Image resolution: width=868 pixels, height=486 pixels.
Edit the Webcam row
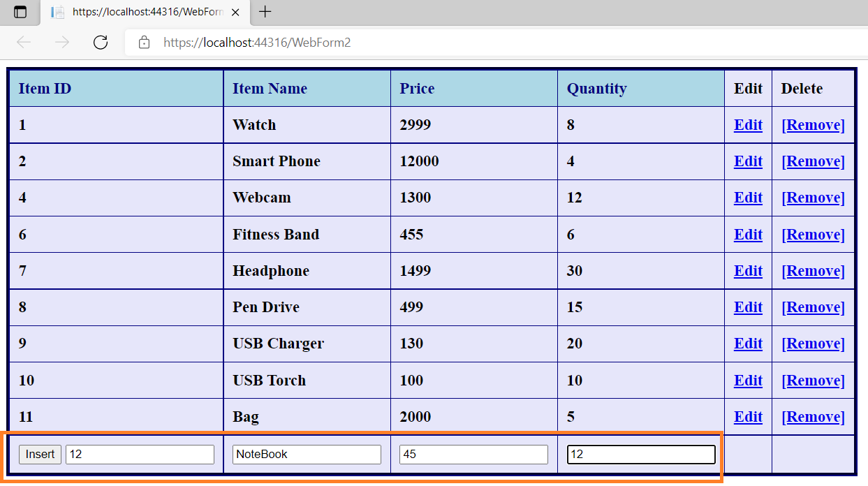click(748, 198)
